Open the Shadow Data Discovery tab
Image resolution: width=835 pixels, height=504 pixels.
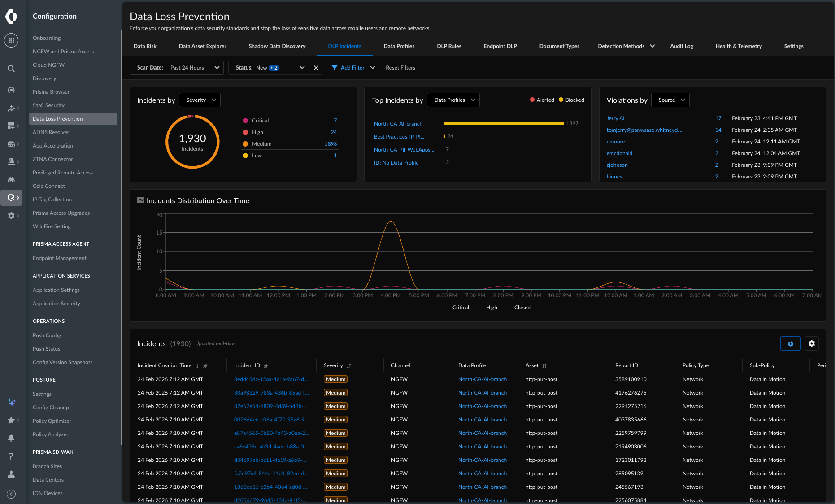(x=277, y=46)
